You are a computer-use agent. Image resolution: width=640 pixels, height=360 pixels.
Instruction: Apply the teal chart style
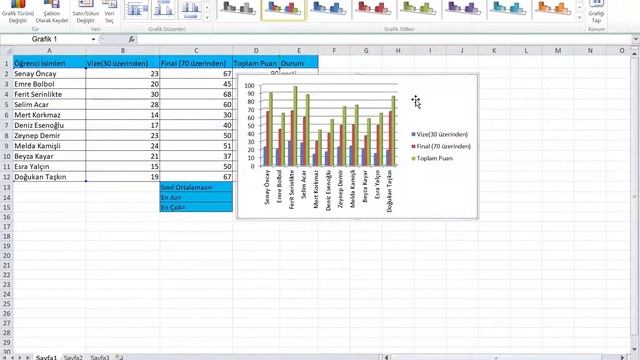[x=507, y=9]
